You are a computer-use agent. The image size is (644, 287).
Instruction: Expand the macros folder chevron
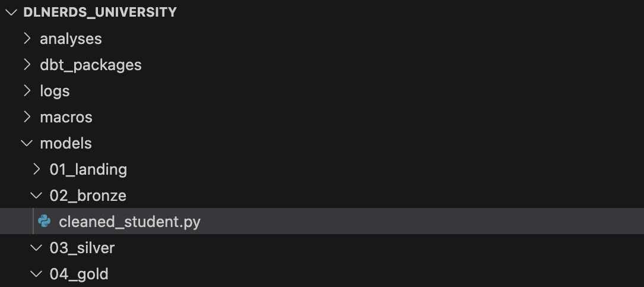(x=27, y=117)
